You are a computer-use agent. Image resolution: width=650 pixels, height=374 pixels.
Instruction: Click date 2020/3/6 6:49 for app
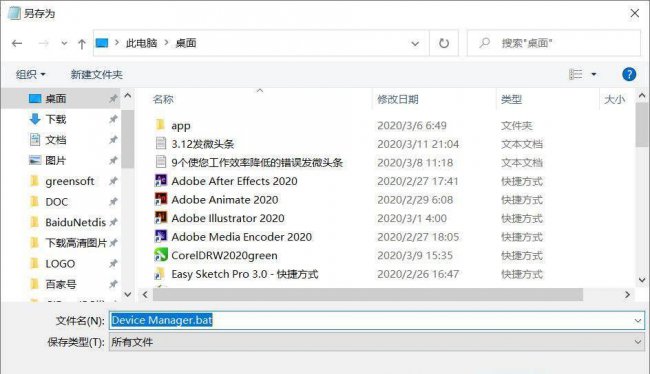(412, 125)
